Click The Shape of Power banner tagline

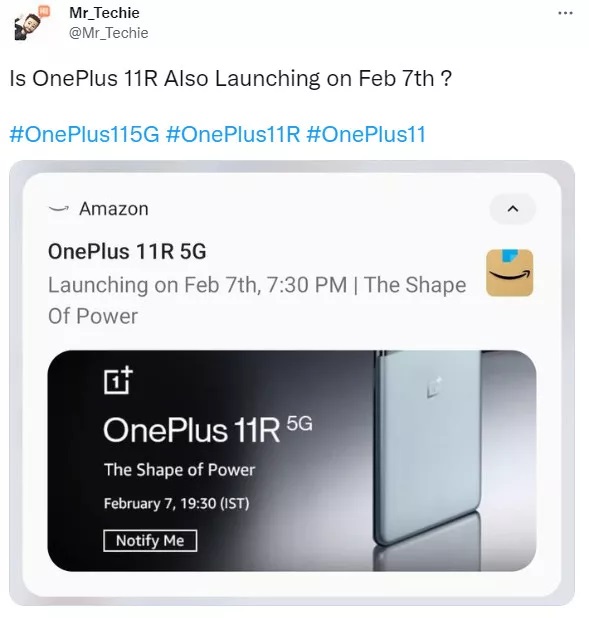pos(179,470)
